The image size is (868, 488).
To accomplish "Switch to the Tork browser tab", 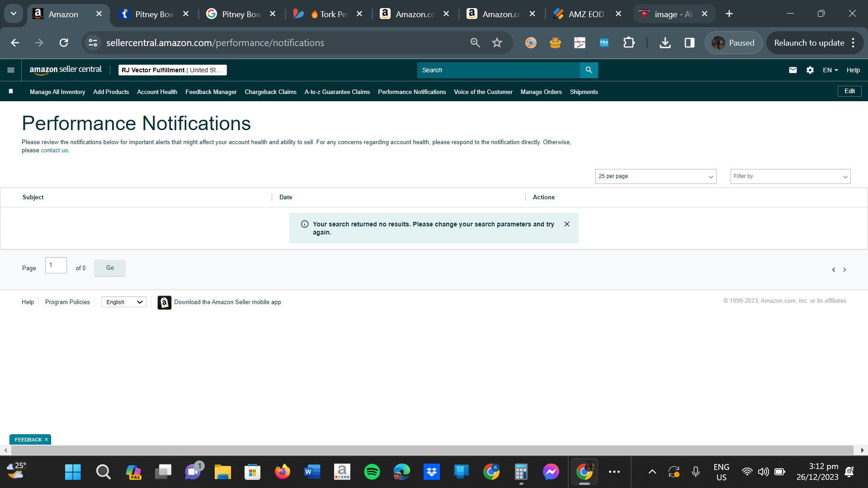I will click(x=327, y=14).
